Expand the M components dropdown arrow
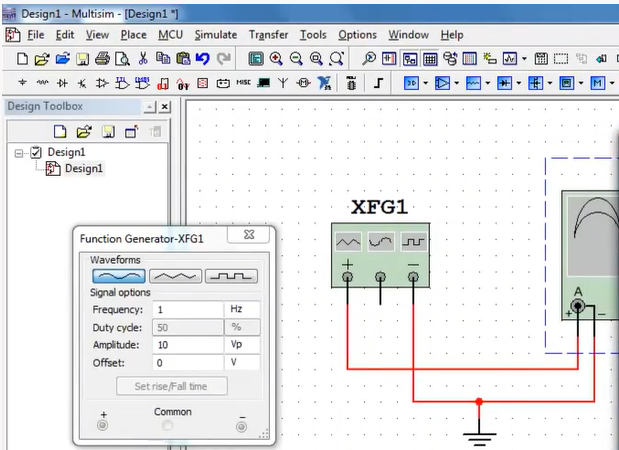This screenshot has width=619, height=450. click(x=612, y=83)
